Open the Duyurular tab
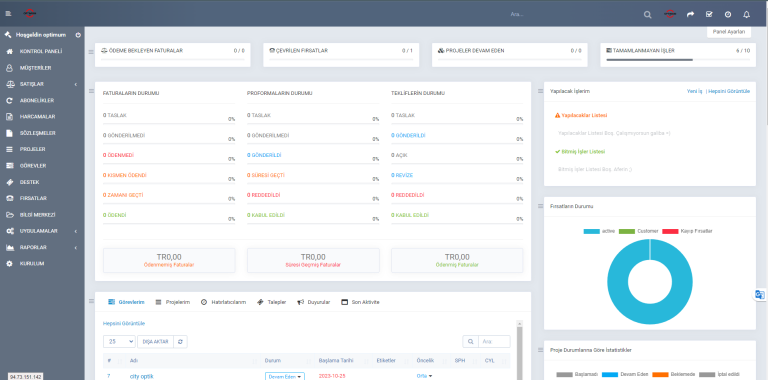 (313, 302)
